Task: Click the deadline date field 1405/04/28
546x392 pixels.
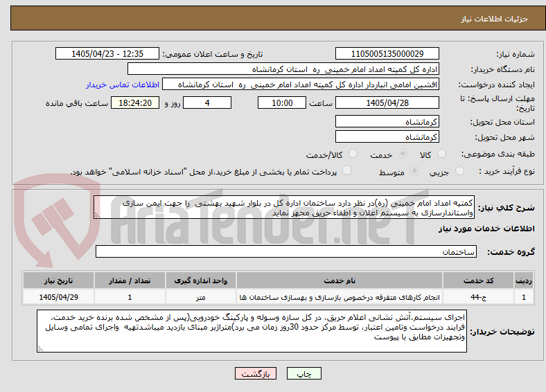Action: pos(387,103)
